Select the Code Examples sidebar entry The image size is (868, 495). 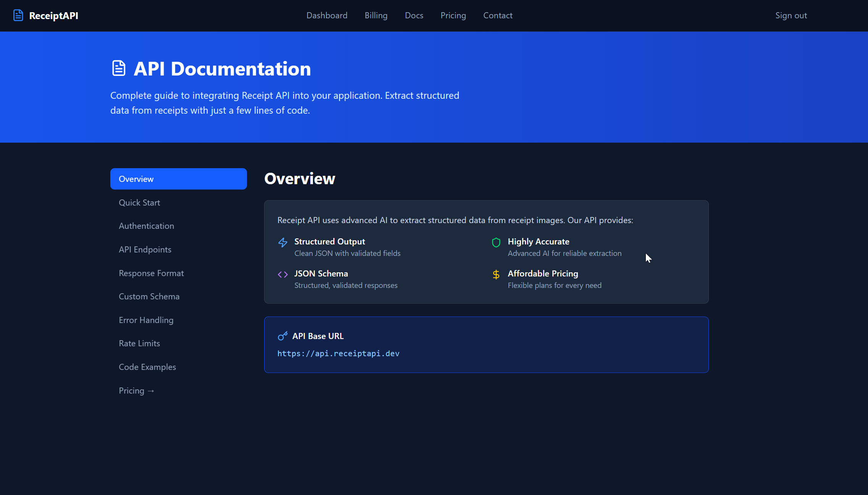pos(147,367)
